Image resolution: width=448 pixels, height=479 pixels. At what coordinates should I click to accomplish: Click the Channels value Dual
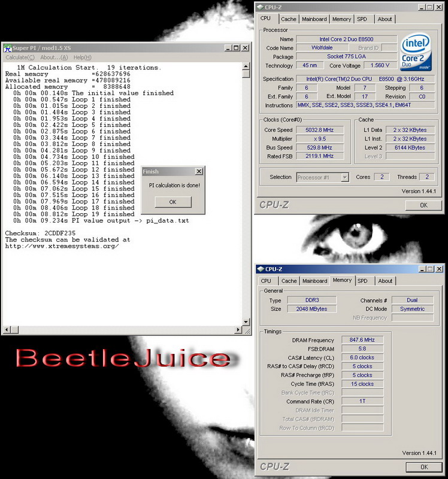pyautogui.click(x=412, y=300)
